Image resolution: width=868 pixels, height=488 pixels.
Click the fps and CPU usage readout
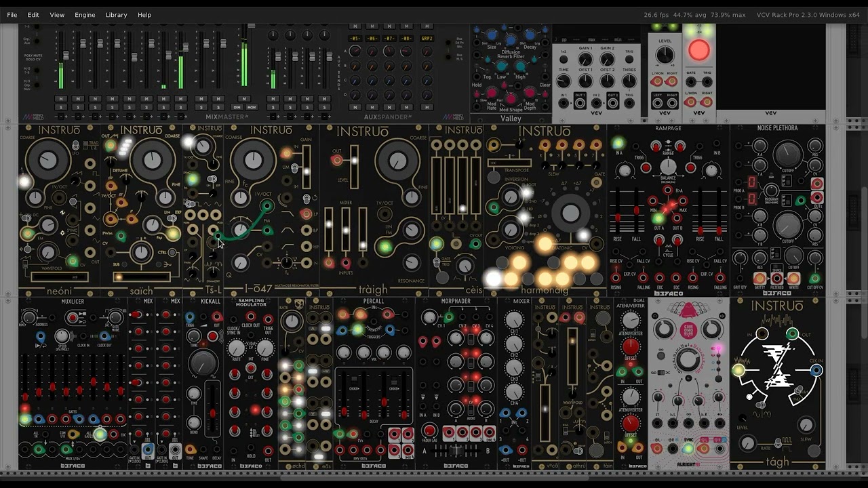(694, 15)
